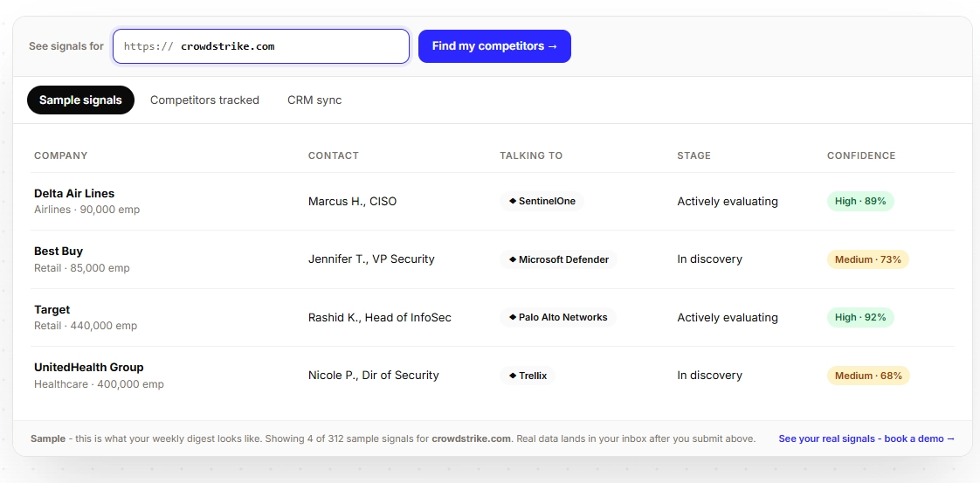Click the COMPANY column header
The width and height of the screenshot is (980, 483).
60,155
